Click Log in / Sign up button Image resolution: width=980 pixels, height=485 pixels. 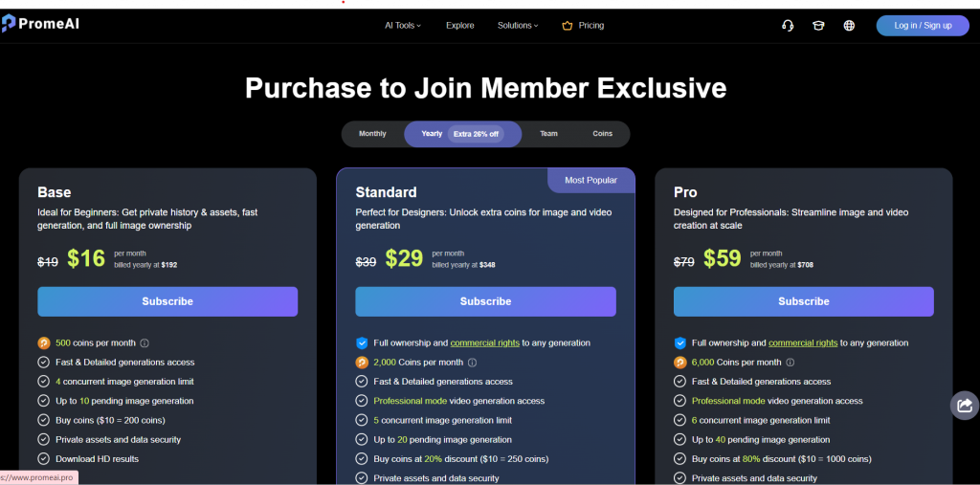pyautogui.click(x=923, y=26)
